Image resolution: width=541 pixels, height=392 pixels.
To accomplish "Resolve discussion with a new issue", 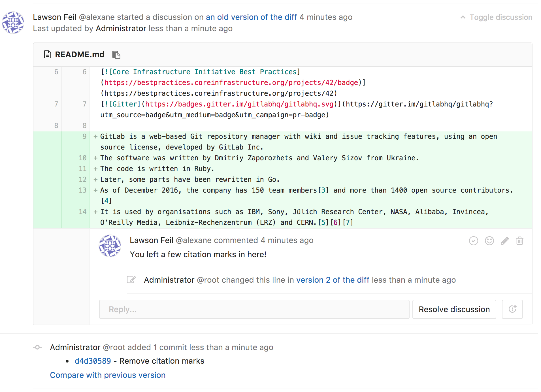I will point(512,309).
